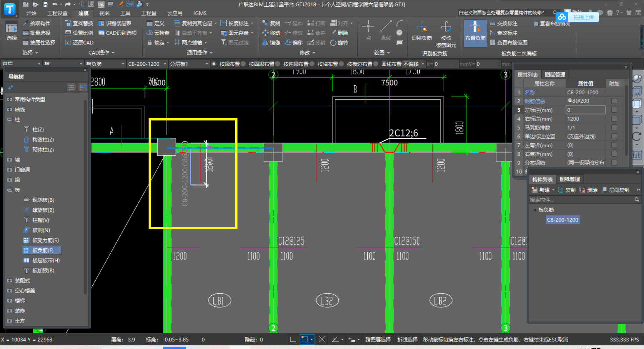Click the 偏移 (offset) tool

(294, 43)
